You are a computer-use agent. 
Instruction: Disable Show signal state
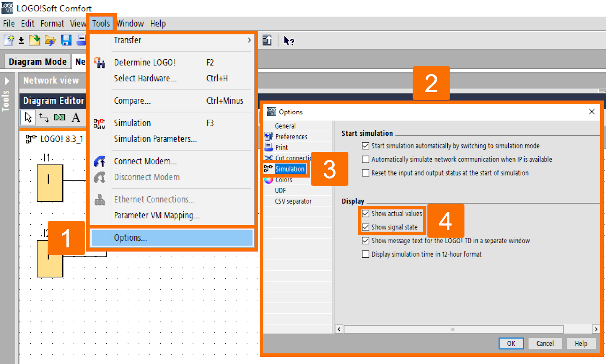pos(365,227)
